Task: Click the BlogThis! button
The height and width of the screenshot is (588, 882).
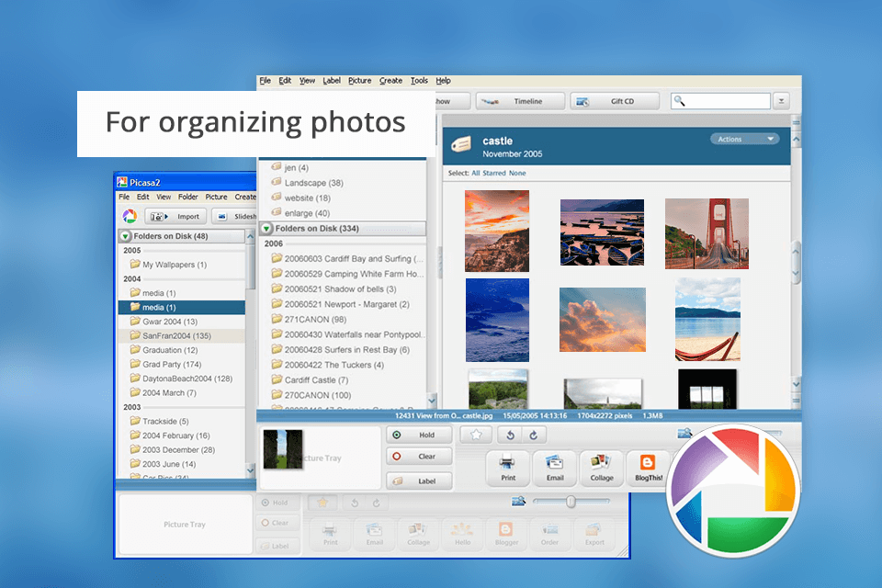Action: point(648,469)
